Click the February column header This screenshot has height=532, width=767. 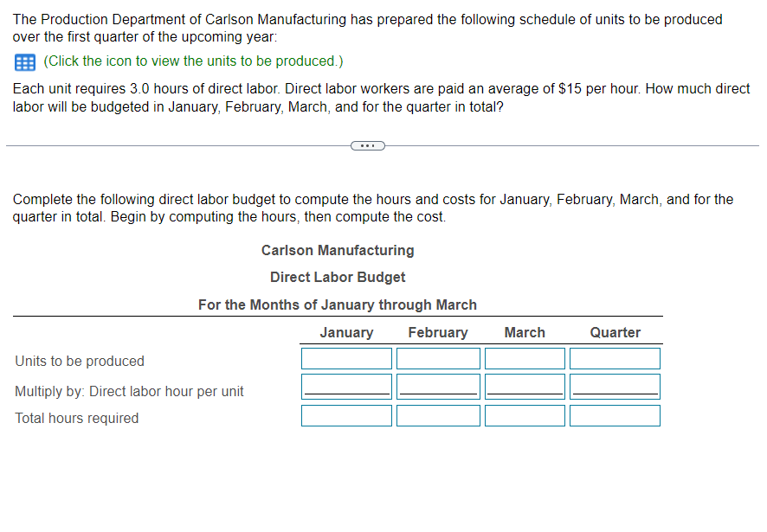pos(438,333)
